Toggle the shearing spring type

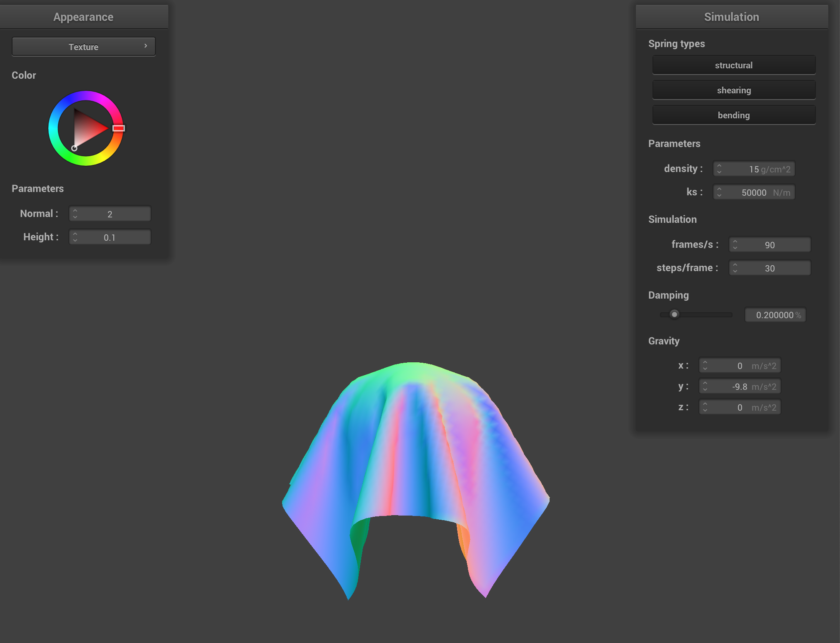734,90
